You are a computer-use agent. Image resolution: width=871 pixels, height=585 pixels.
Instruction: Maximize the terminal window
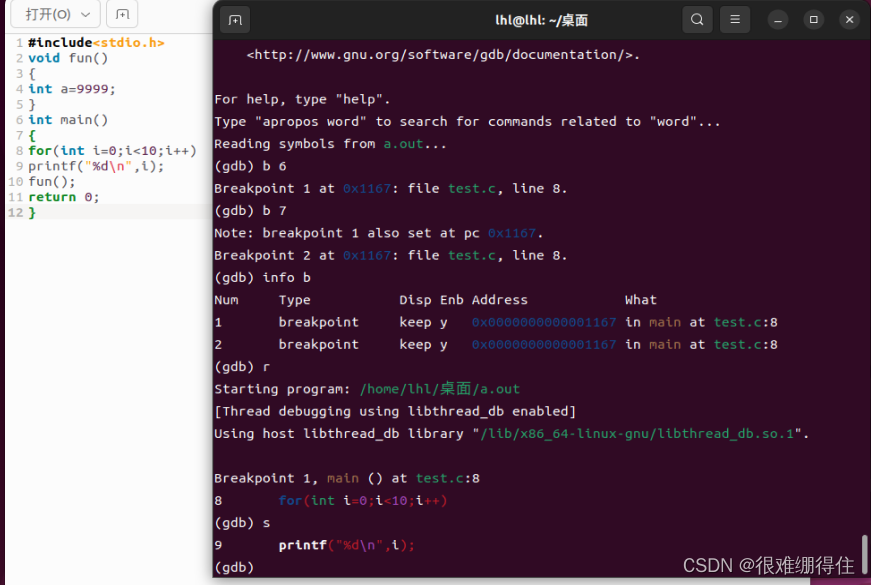click(813, 20)
